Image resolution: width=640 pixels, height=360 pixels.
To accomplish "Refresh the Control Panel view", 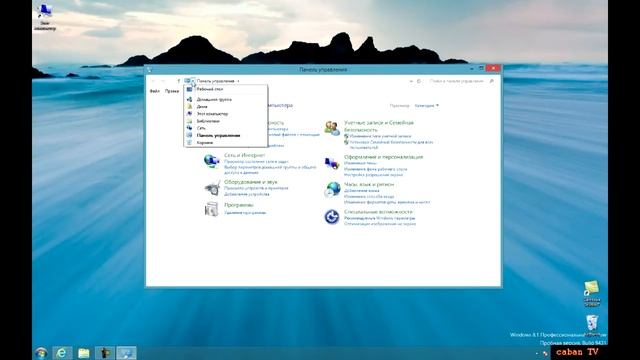I will click(x=419, y=81).
